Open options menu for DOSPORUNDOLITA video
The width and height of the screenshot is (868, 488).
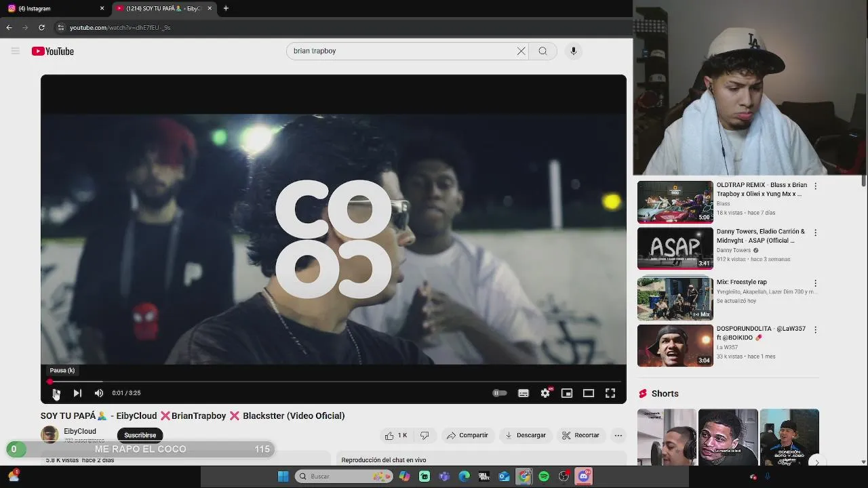[x=815, y=329]
